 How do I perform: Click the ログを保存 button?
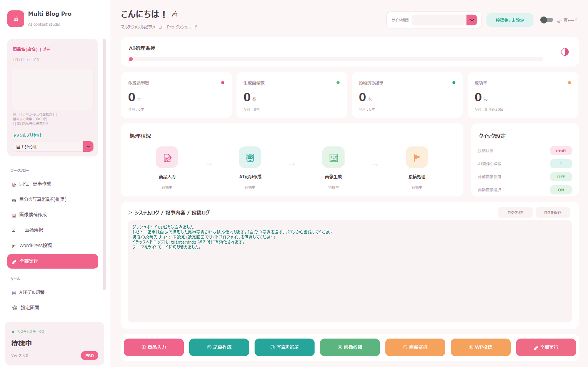[553, 213]
